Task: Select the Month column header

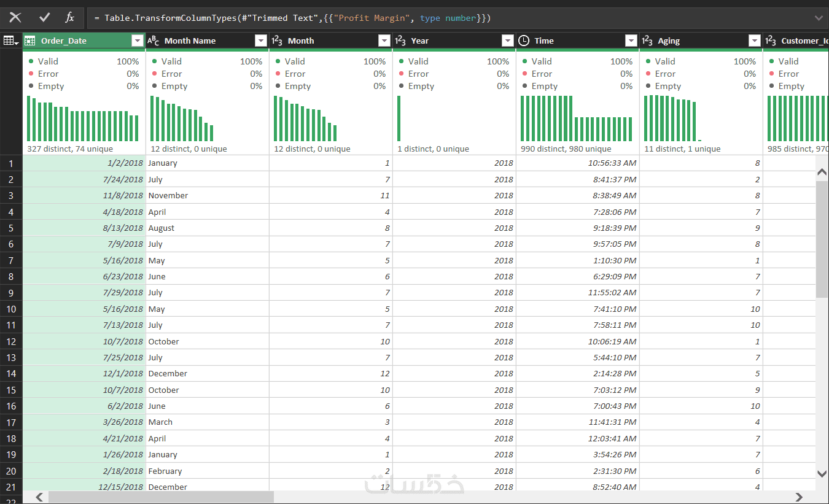Action: [x=331, y=41]
